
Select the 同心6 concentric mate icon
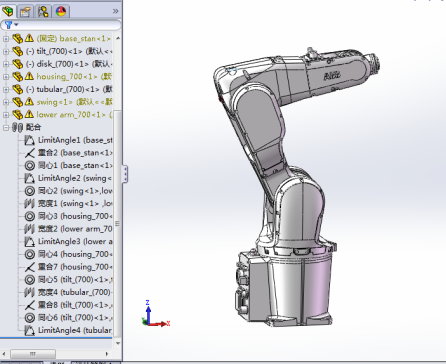tap(30, 318)
